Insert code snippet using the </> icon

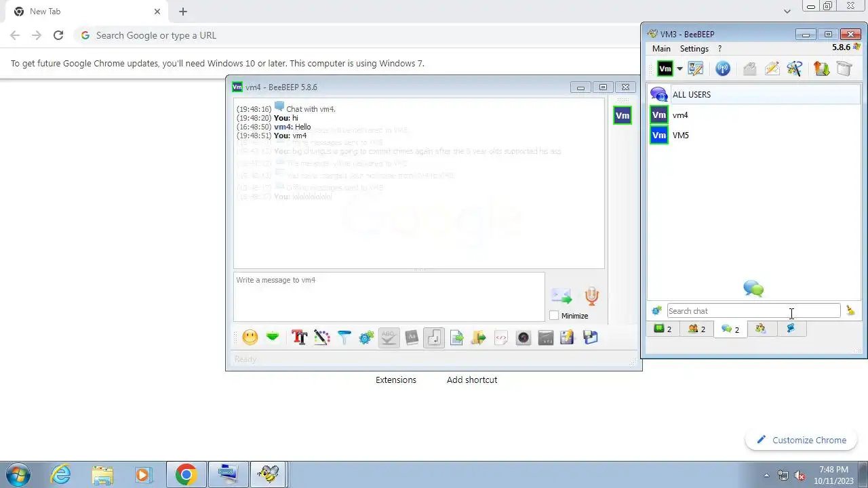tap(501, 337)
